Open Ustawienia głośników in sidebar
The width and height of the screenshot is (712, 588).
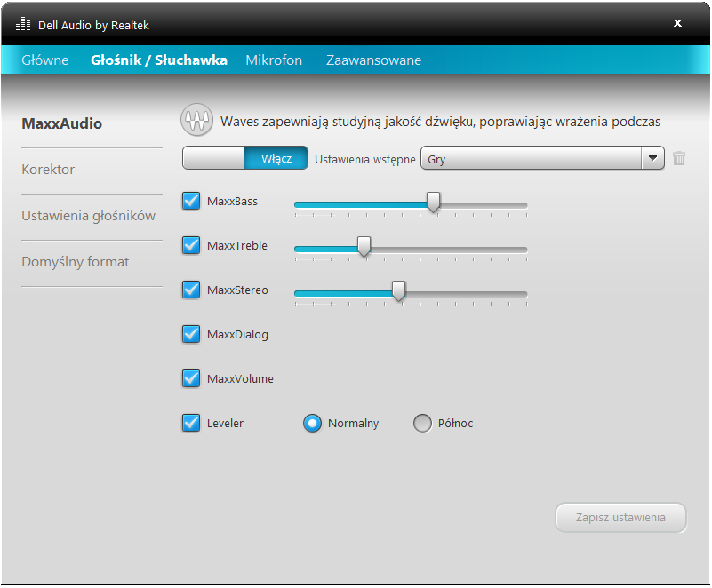click(x=89, y=216)
